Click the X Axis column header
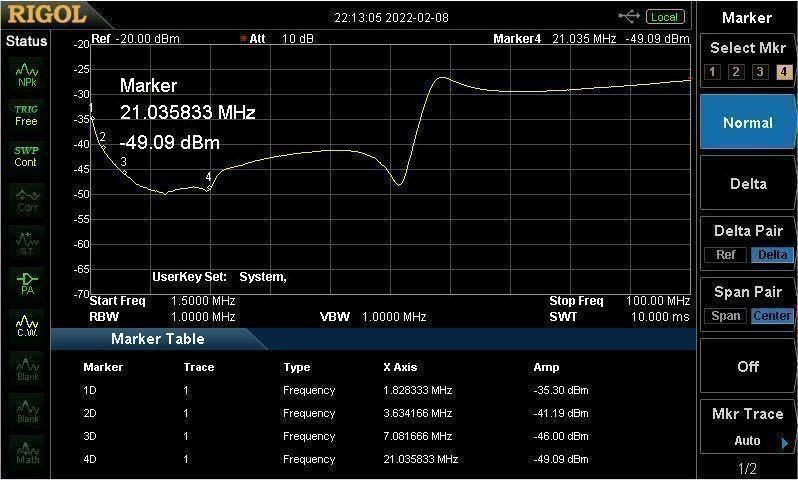 pyautogui.click(x=401, y=367)
